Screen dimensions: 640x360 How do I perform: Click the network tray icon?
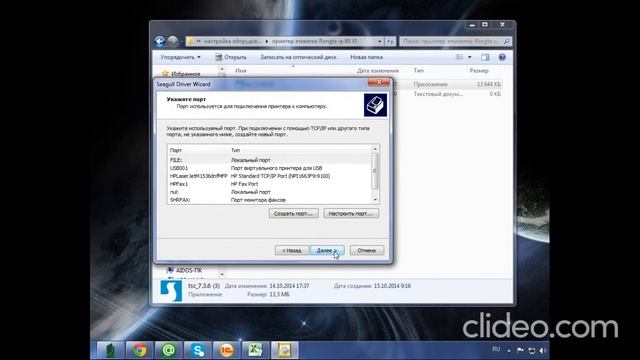pyautogui.click(x=531, y=350)
